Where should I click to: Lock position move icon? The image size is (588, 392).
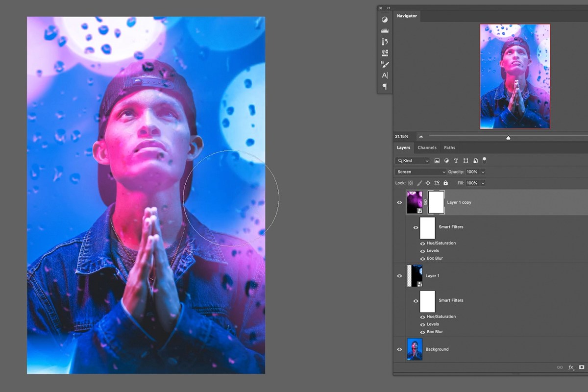click(x=428, y=183)
